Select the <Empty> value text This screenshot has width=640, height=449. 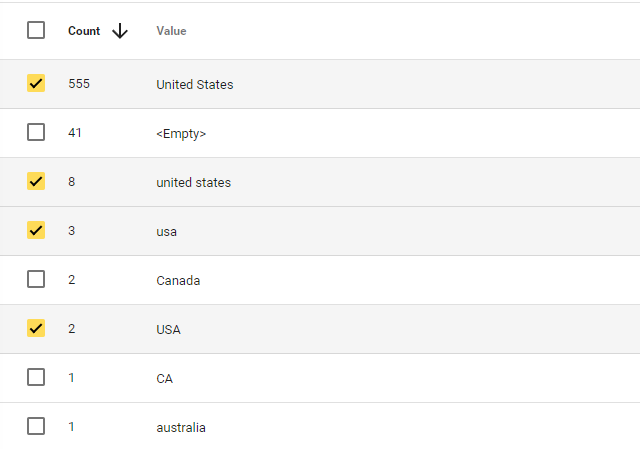[181, 133]
